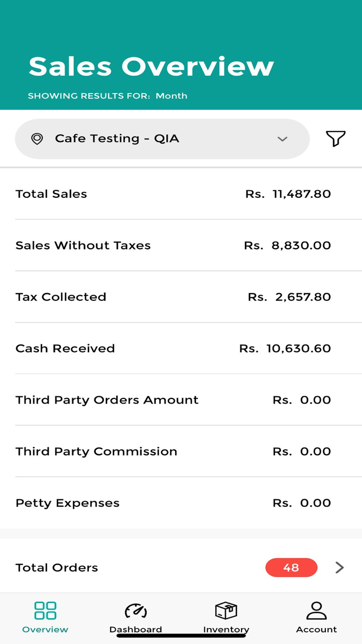The image size is (362, 644).
Task: Select the Total Orders row
Action: tap(181, 567)
